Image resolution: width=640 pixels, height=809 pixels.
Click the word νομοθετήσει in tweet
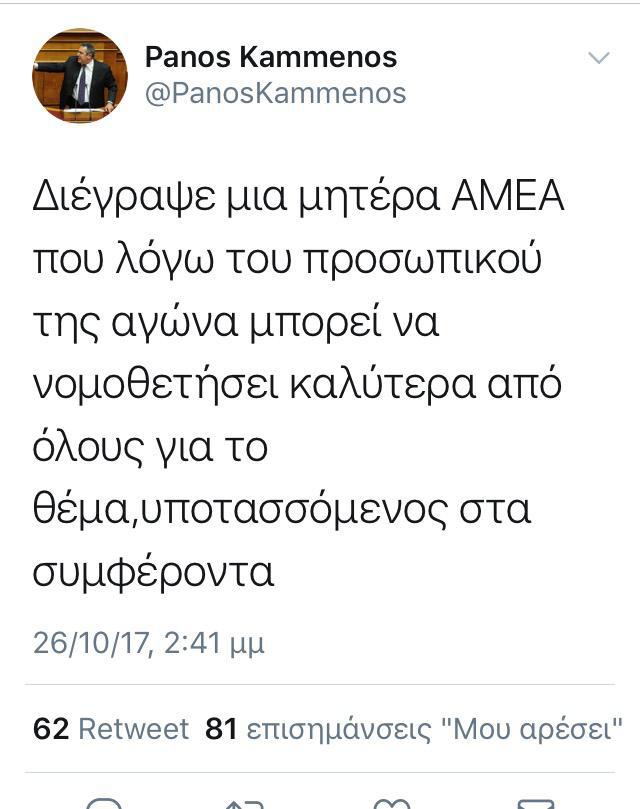coord(156,384)
